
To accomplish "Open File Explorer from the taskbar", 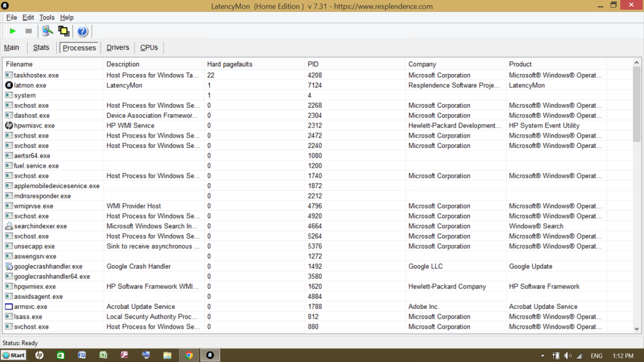I will tap(167, 355).
